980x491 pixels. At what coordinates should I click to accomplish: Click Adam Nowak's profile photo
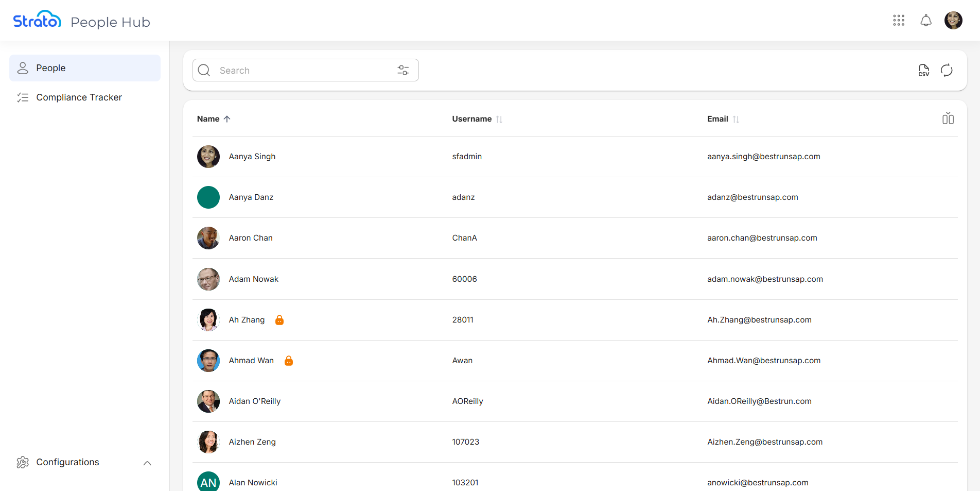(208, 279)
